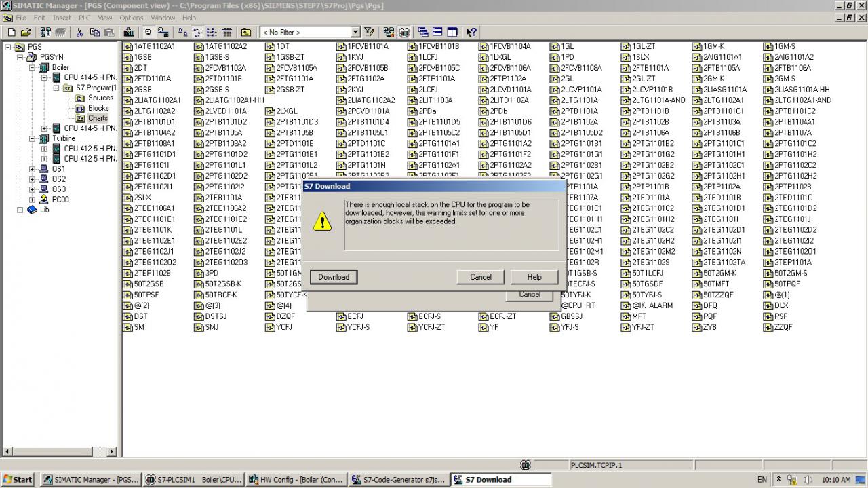Viewport: 868px width, 488px height.
Task: Click the Open Project toolbar icon
Action: pos(26,32)
